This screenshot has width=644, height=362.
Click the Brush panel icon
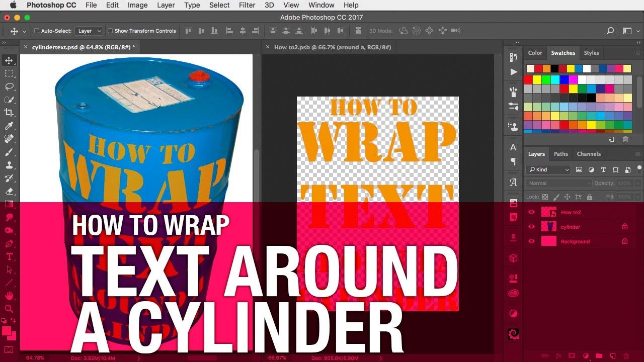(x=513, y=91)
